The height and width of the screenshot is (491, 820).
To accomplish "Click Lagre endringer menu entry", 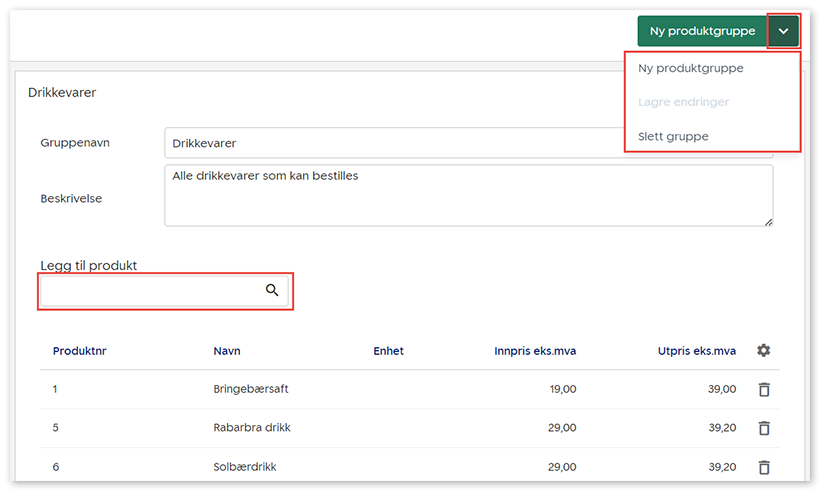I will 683,102.
